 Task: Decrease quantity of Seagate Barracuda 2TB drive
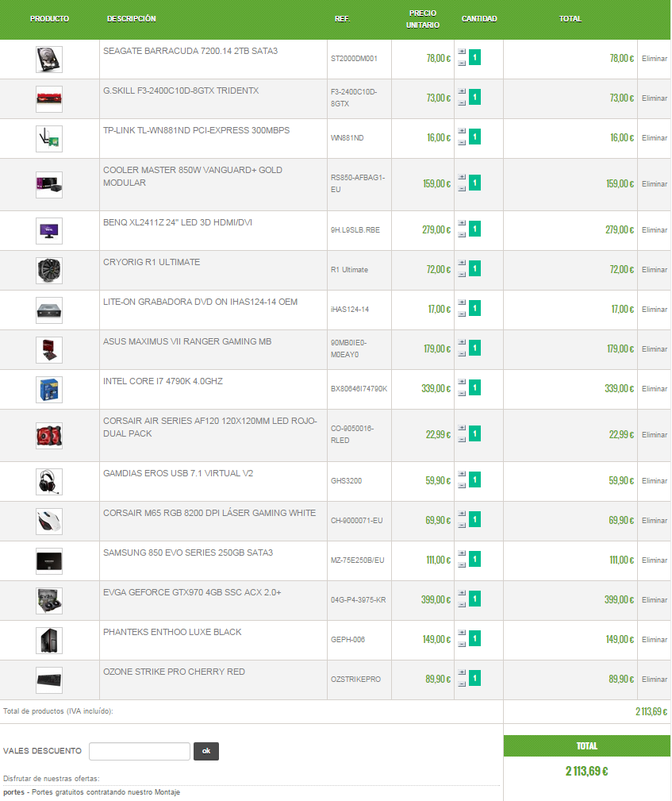point(462,64)
